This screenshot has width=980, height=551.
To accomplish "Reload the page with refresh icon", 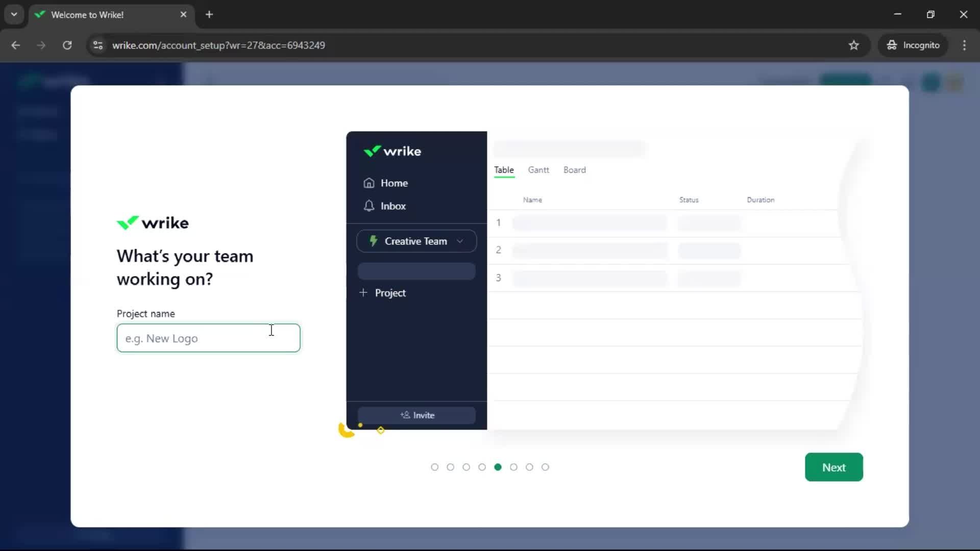I will pyautogui.click(x=67, y=45).
